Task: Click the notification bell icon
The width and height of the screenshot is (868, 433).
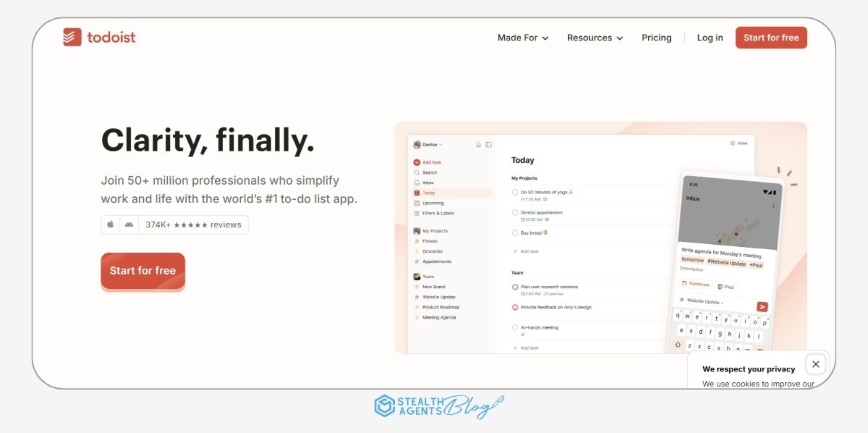Action: (478, 145)
